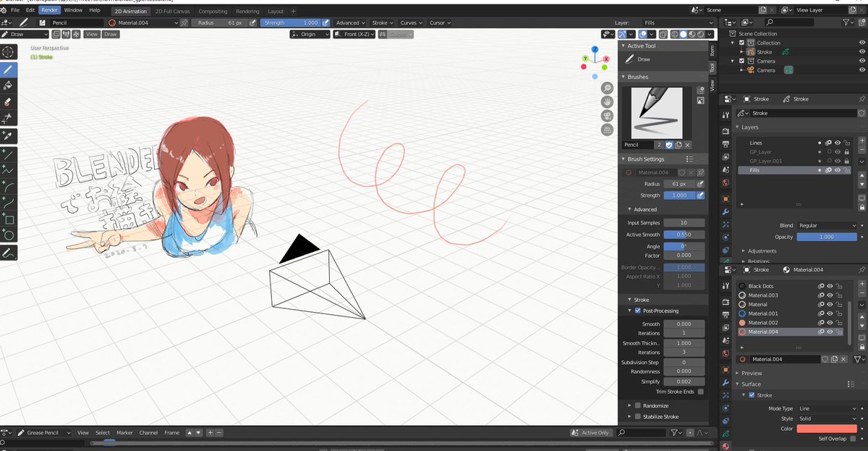Hide Collection in outliner with eye icon
868x451 pixels.
[x=861, y=43]
